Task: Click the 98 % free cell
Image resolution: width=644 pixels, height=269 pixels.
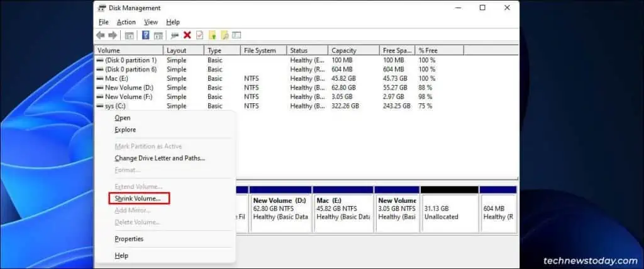Action: pyautogui.click(x=425, y=96)
